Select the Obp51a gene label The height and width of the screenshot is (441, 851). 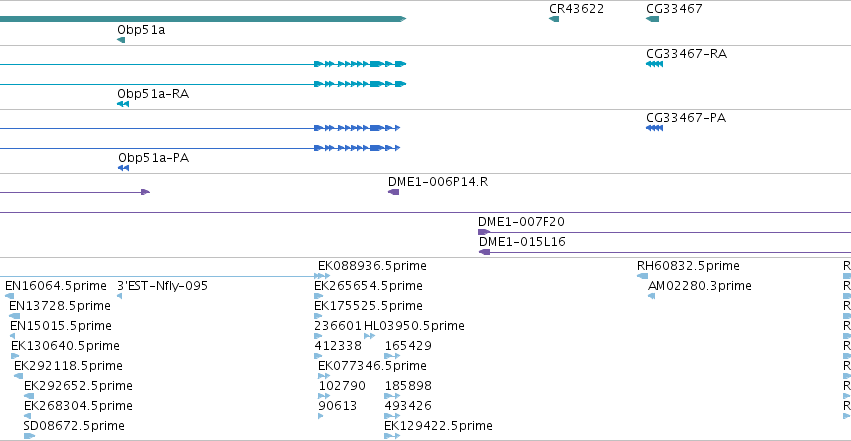[x=141, y=30]
